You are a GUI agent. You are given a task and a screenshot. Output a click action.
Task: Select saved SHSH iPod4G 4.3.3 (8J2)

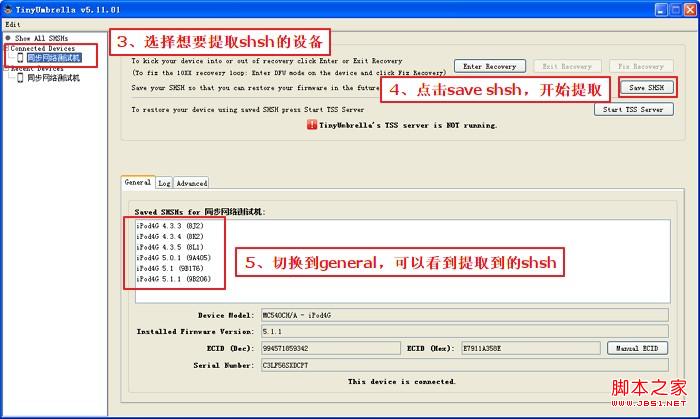(170, 226)
